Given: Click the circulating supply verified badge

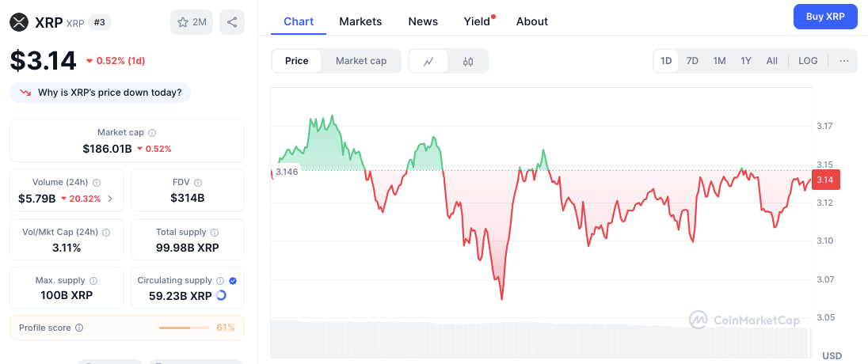Looking at the screenshot, I should pos(232,280).
